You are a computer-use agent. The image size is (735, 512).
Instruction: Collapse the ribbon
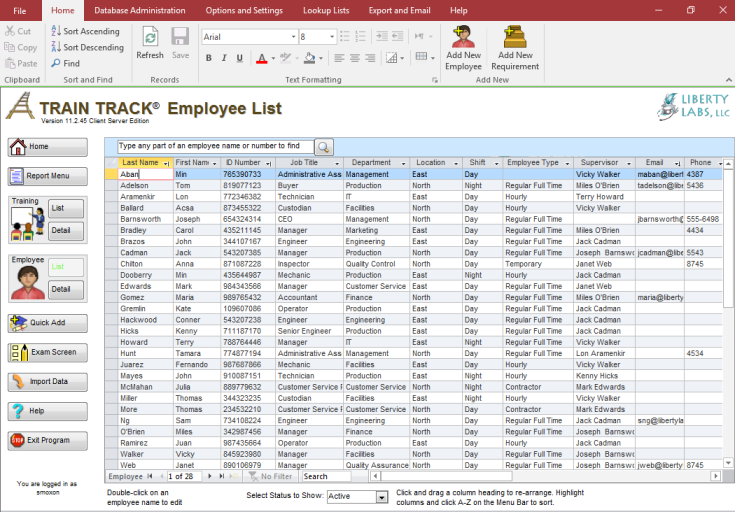(728, 80)
